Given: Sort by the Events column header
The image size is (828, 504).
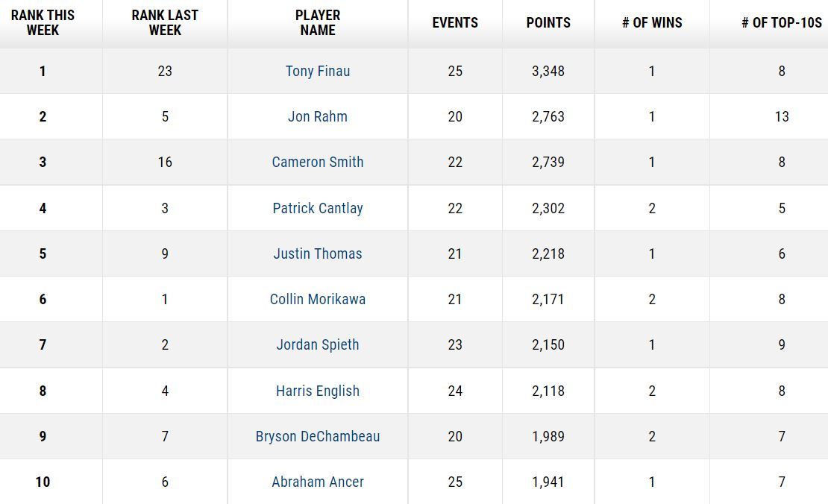Looking at the screenshot, I should pyautogui.click(x=455, y=23).
